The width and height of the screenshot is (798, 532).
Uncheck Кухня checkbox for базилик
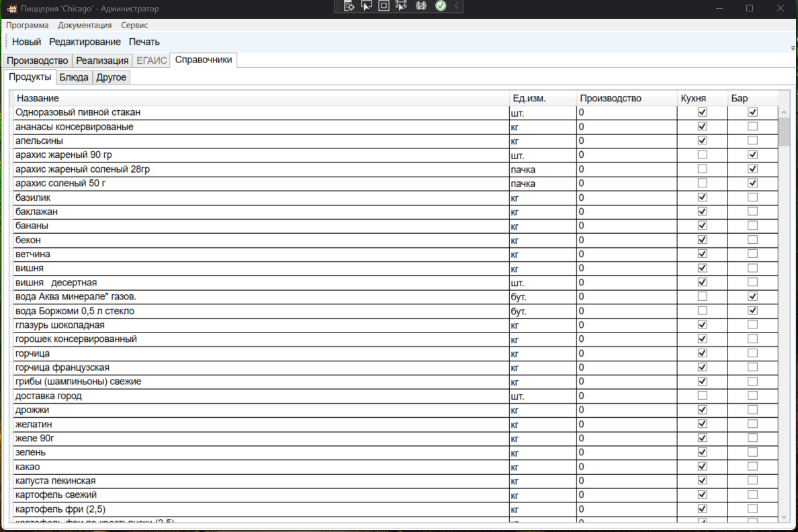coord(703,197)
